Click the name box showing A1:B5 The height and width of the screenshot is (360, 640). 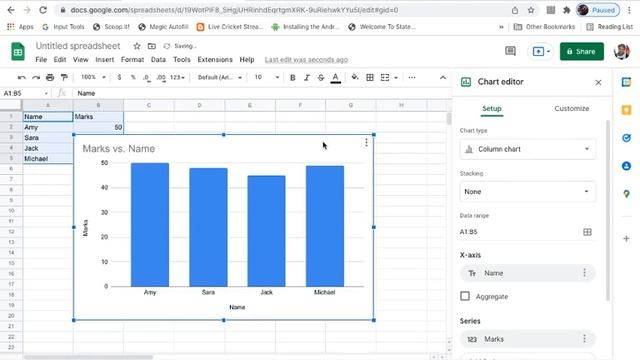pos(25,93)
